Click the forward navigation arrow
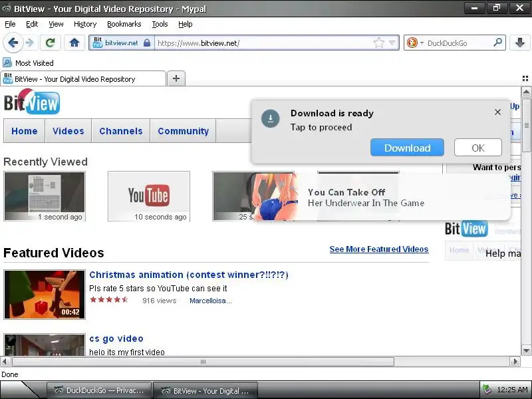The image size is (532, 399). coord(30,43)
